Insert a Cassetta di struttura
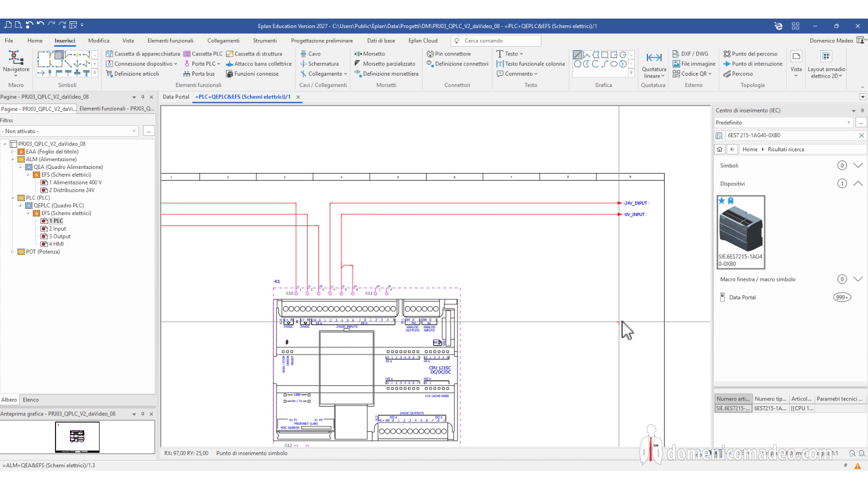Image resolution: width=868 pixels, height=488 pixels. pyautogui.click(x=254, y=54)
